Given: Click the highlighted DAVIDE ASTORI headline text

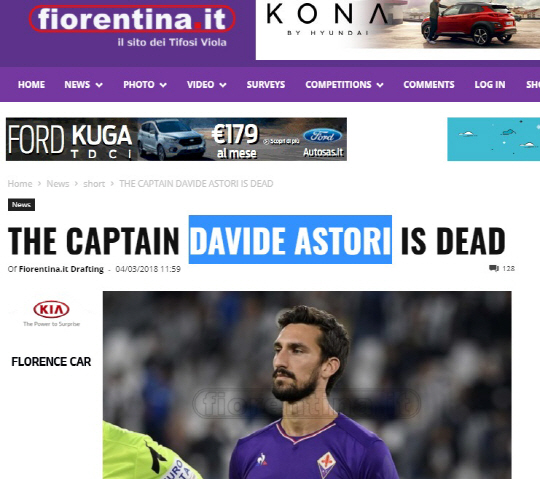Looking at the screenshot, I should [290, 240].
